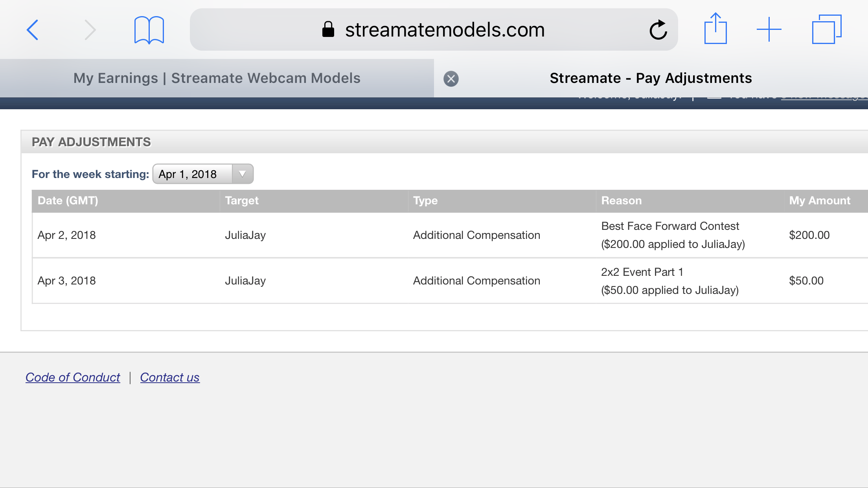Add a new tab with plus icon

point(769,29)
